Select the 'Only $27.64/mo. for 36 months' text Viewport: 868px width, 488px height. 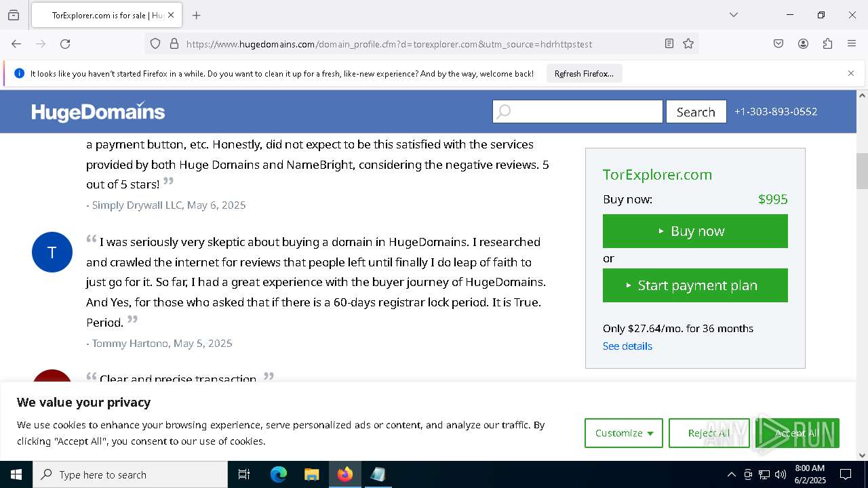coord(678,329)
